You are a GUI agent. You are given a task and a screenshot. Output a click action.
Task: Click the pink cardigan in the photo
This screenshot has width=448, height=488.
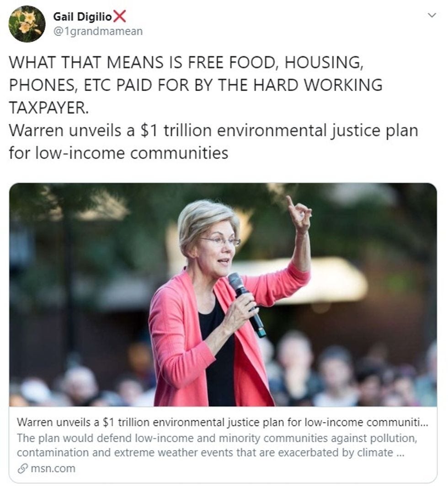(x=184, y=339)
